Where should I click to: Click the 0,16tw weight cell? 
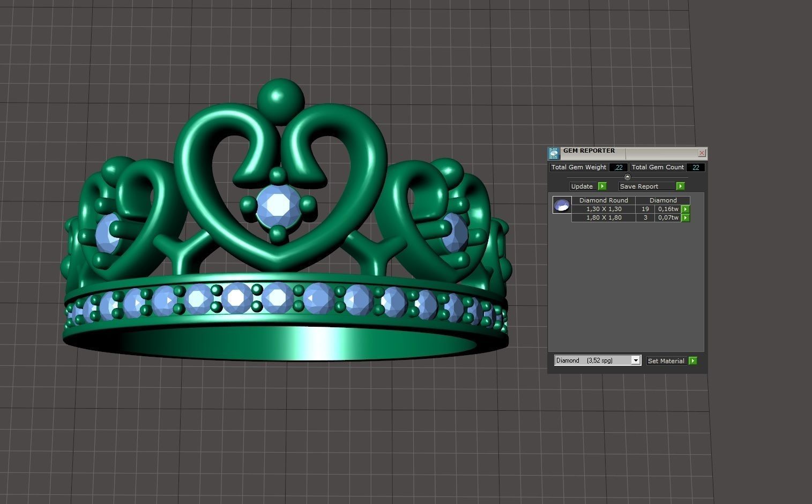coord(668,209)
